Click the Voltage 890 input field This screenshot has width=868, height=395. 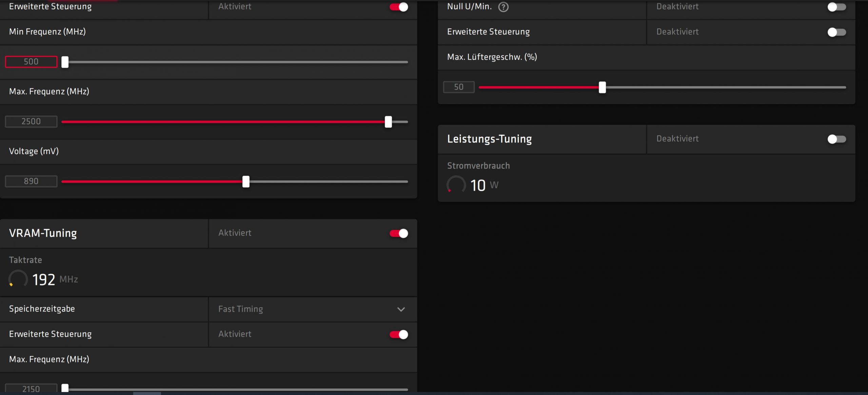click(31, 181)
